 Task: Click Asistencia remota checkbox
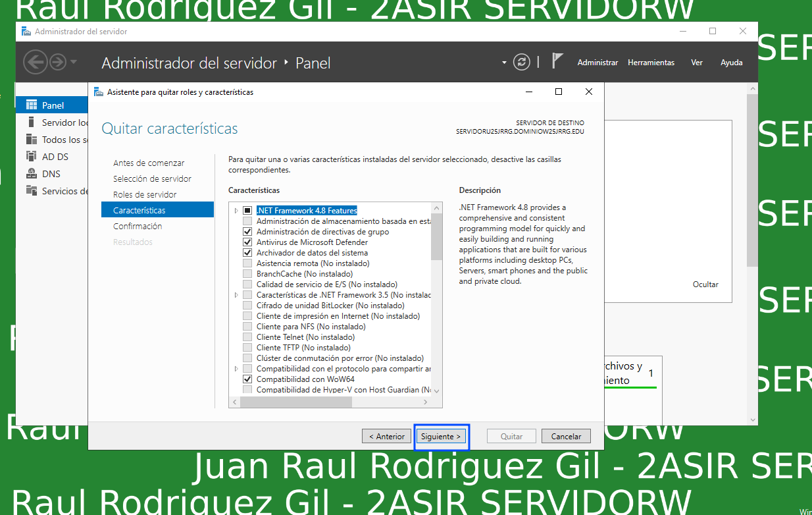(247, 263)
